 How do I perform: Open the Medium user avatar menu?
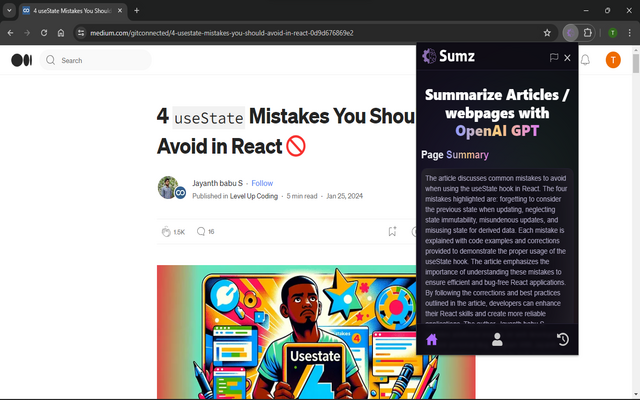coord(613,60)
